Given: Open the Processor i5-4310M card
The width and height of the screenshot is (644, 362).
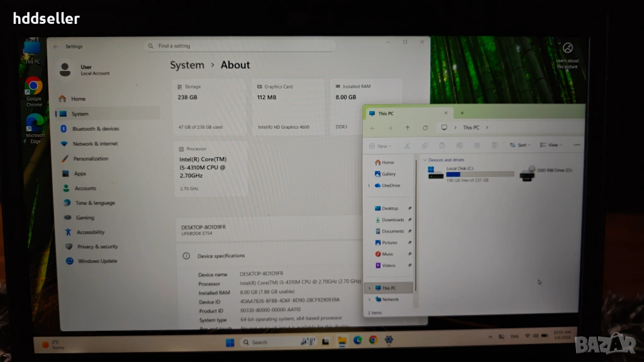Looking at the screenshot, I should tap(211, 168).
